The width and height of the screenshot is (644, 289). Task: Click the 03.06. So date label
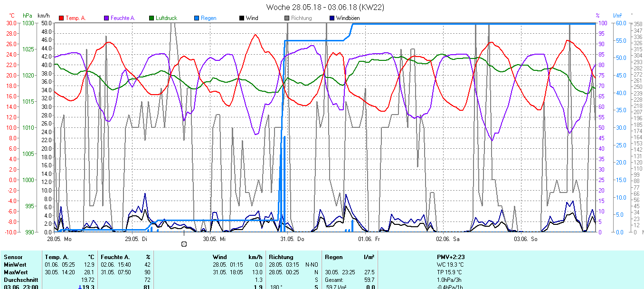[x=526, y=239]
